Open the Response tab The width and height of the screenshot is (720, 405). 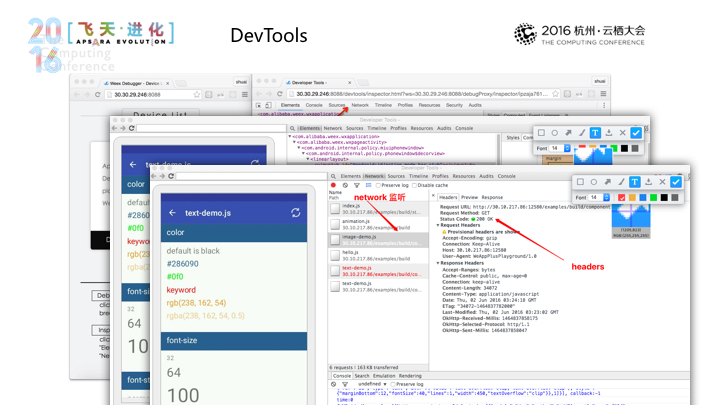[492, 197]
